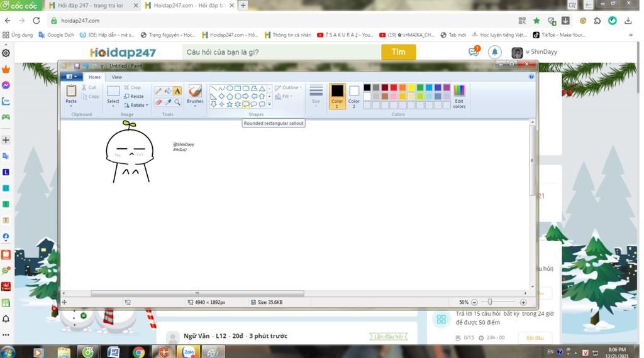Switch to the View ribbon tab

(116, 77)
